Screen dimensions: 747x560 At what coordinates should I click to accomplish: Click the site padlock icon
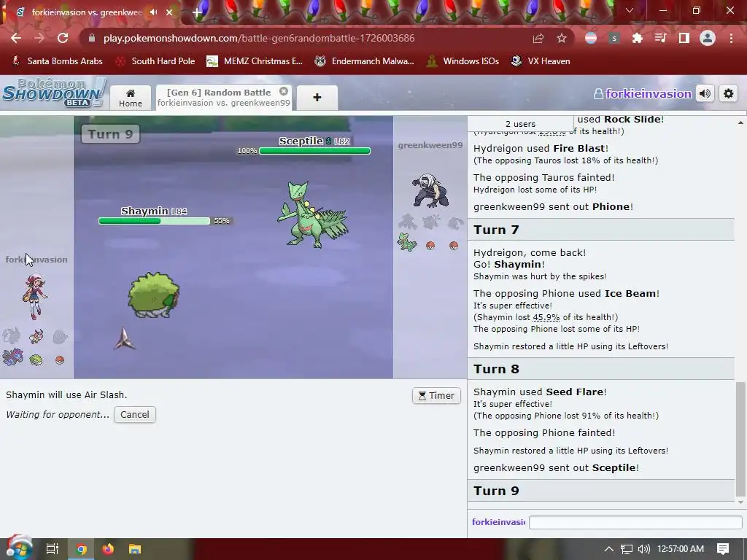92,38
